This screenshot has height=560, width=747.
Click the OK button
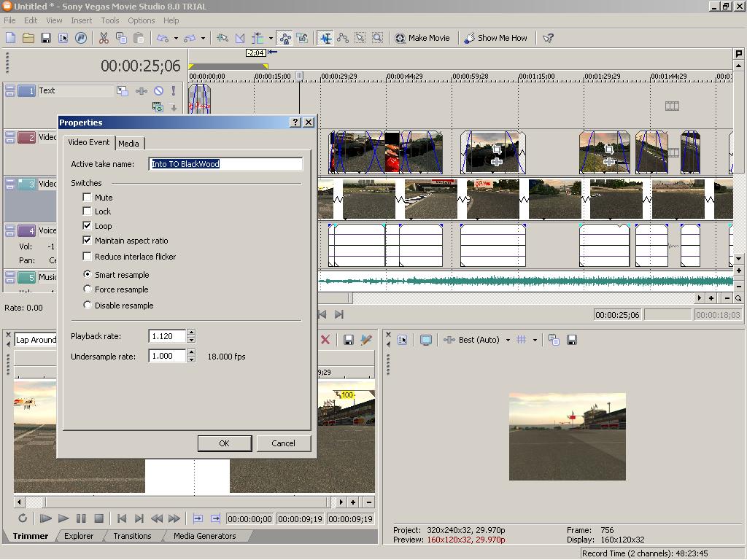point(224,443)
